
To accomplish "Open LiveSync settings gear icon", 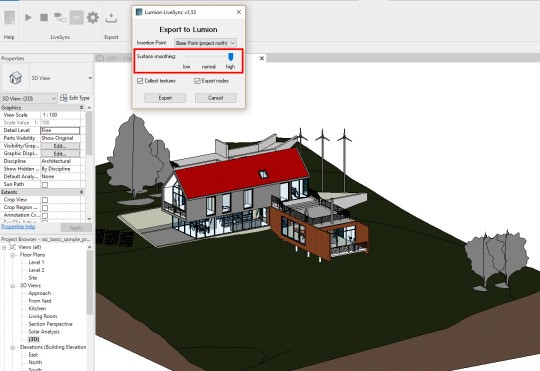I will point(93,17).
